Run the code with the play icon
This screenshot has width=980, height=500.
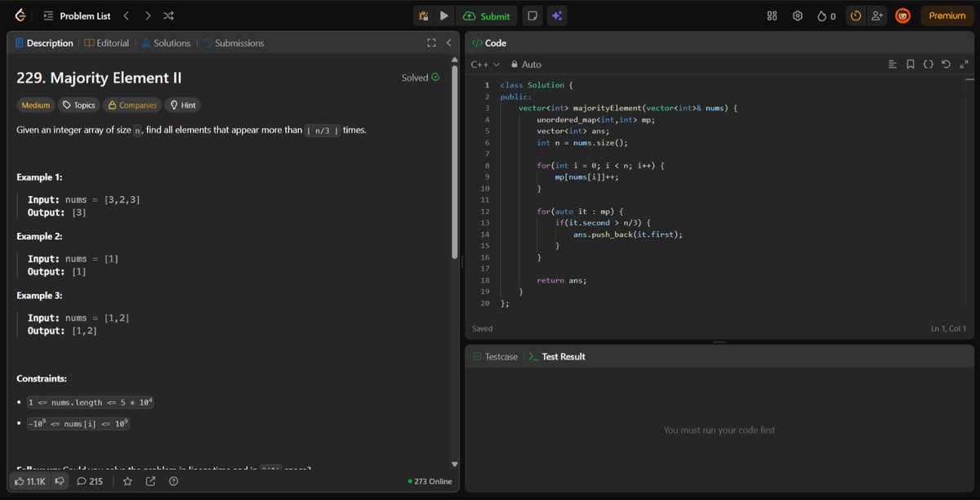(x=443, y=16)
